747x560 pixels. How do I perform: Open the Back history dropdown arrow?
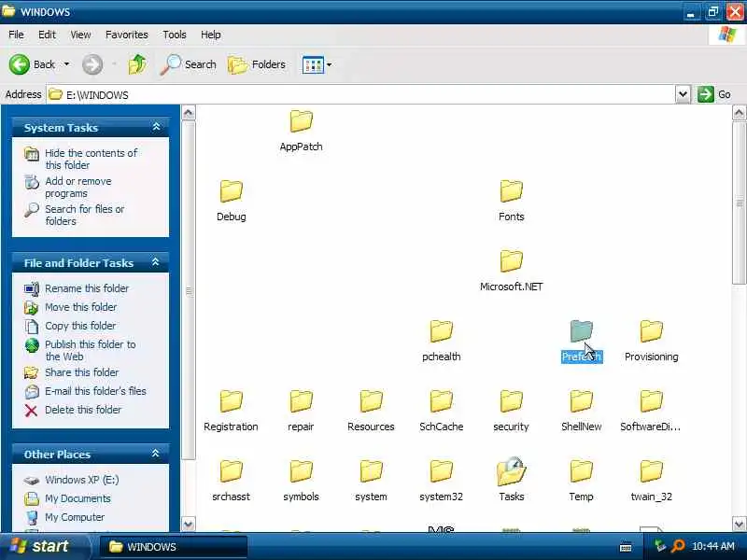(x=66, y=64)
